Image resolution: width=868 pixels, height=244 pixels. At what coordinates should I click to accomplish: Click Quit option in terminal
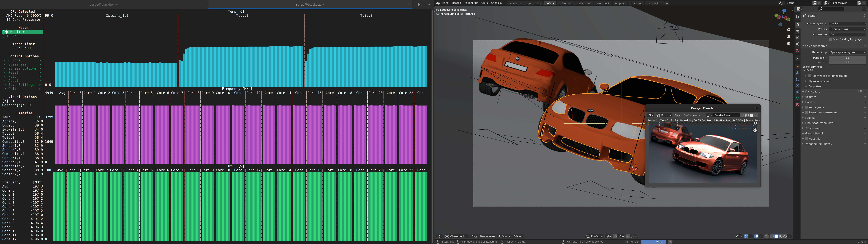coord(23,89)
